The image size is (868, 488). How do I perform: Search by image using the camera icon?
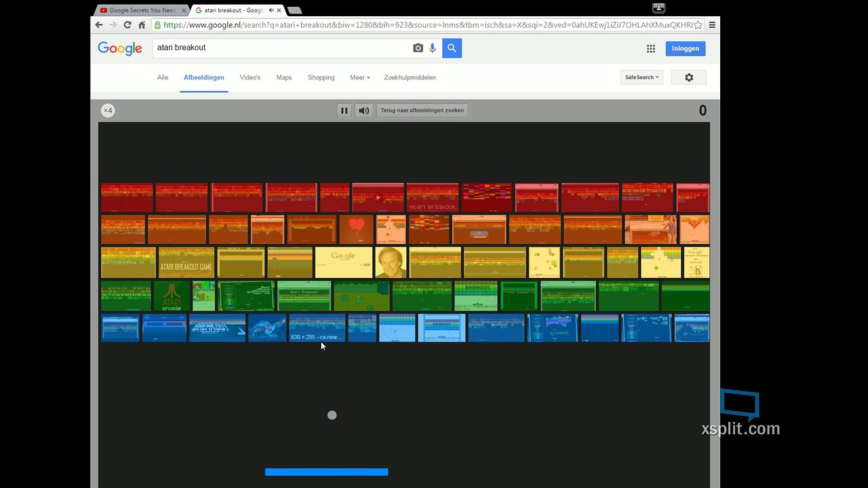click(418, 48)
